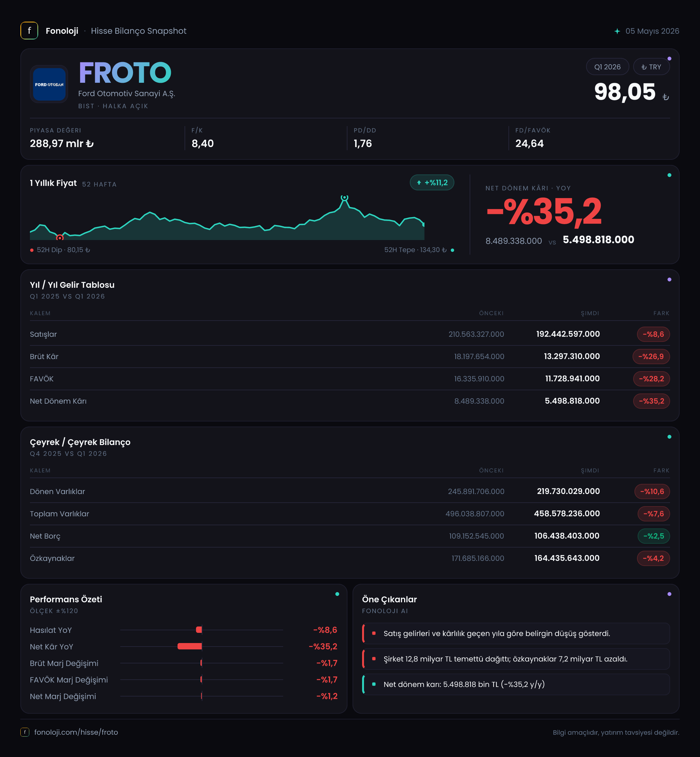700x757 pixels.
Task: Click the large red -%35,2 YoY figure
Action: (544, 211)
